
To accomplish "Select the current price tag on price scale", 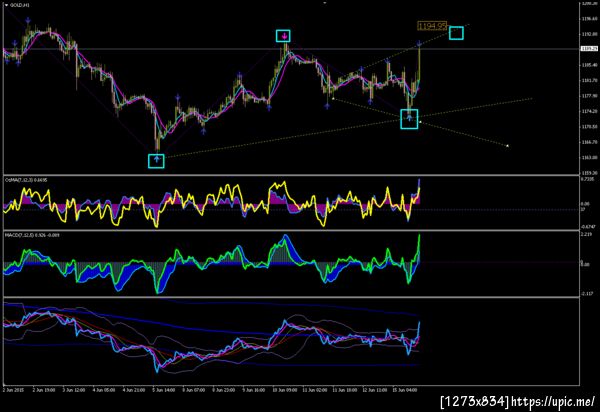I will [x=589, y=49].
